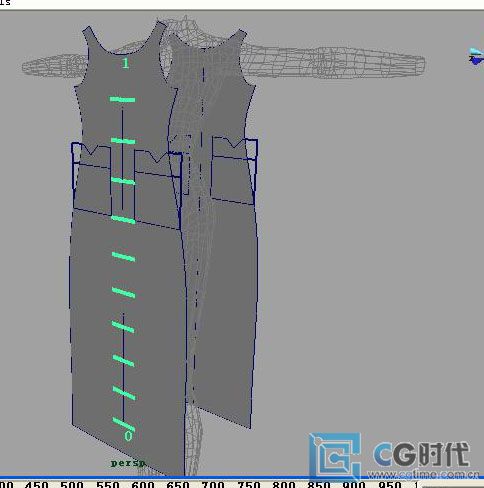Move the playhead to frame 750
Image resolution: width=484 pixels, height=488 pixels.
pos(248,484)
